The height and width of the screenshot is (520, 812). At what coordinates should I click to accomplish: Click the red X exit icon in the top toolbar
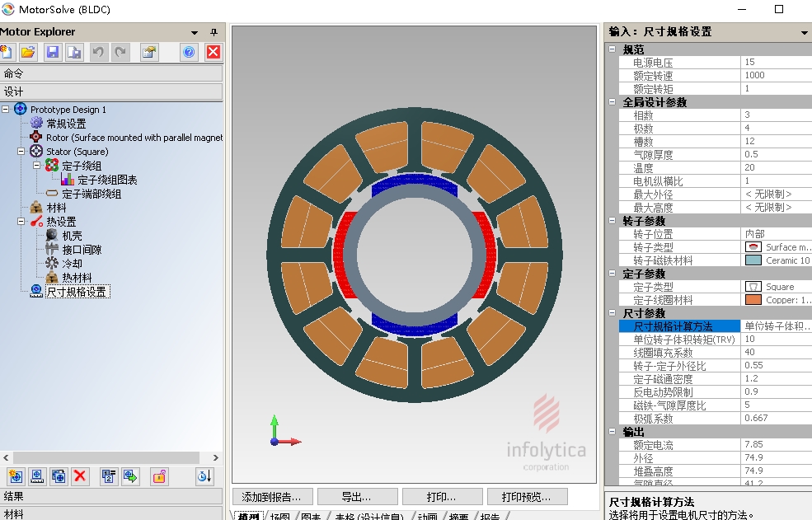[214, 52]
